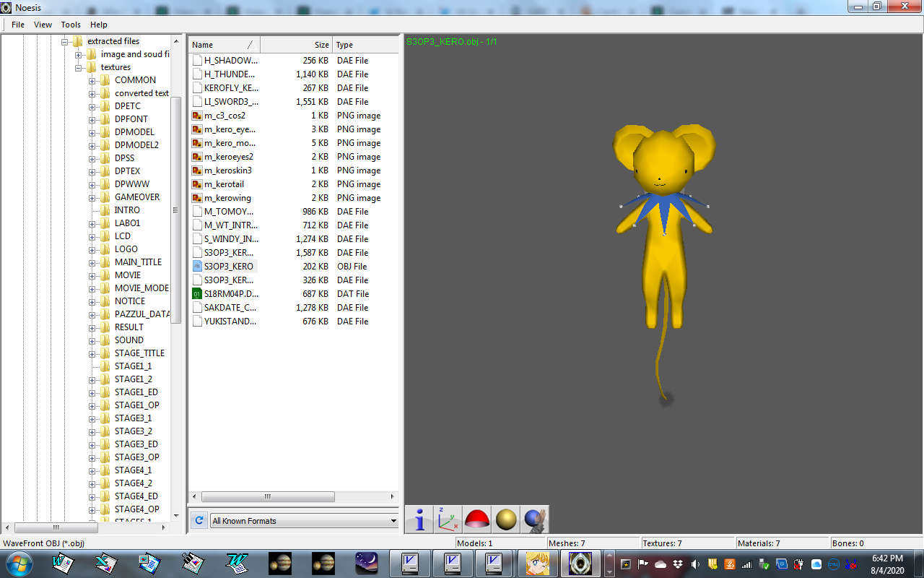Click the blue info icon in the viewport toolbar
924x578 pixels.
point(419,519)
